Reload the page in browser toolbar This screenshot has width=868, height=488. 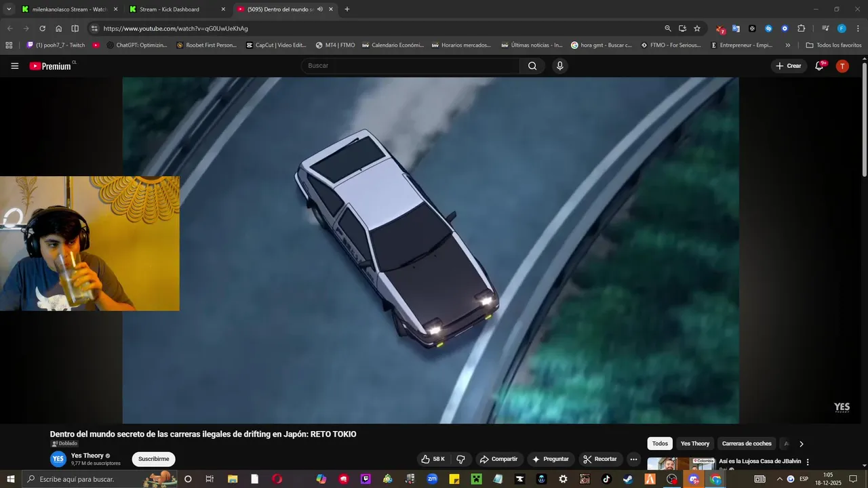(x=42, y=28)
